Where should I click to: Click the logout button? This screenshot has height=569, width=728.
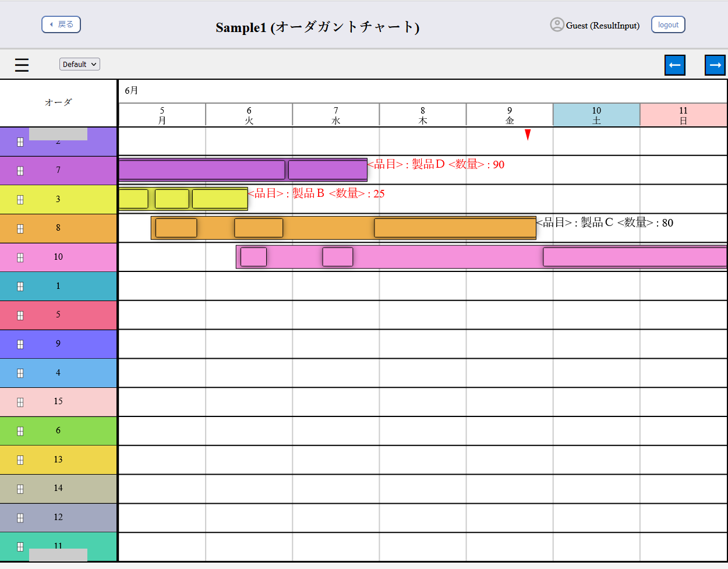pos(668,24)
